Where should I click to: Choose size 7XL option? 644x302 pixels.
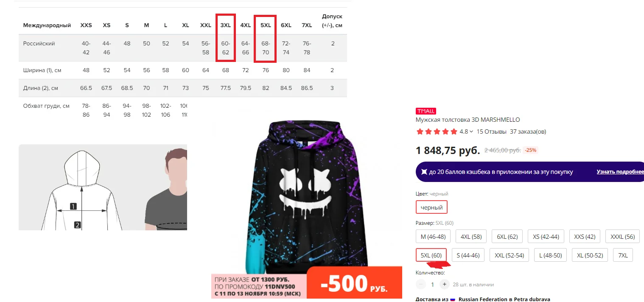[x=623, y=255]
